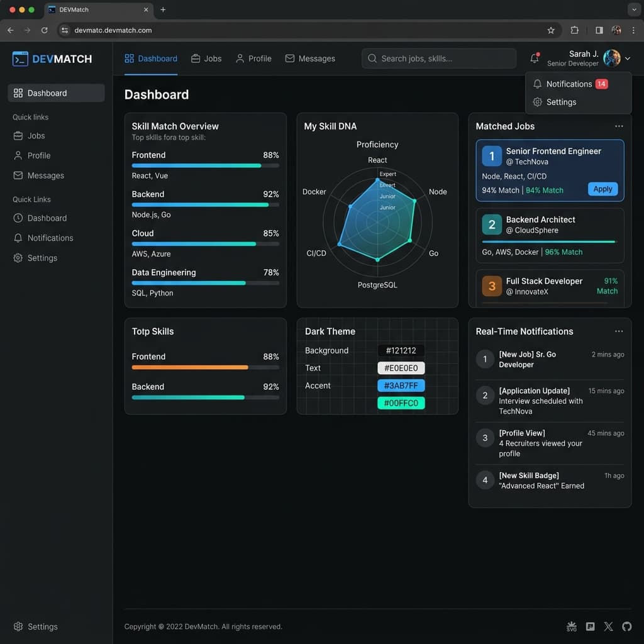The width and height of the screenshot is (644, 644).
Task: Open Matched Jobs three-dot menu
Action: [619, 126]
